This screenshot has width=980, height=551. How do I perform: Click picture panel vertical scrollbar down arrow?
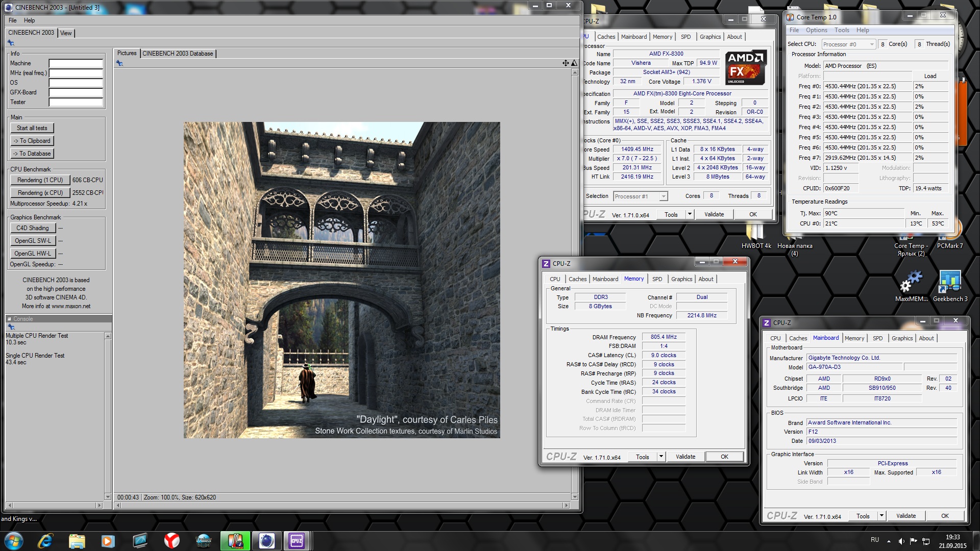click(575, 497)
